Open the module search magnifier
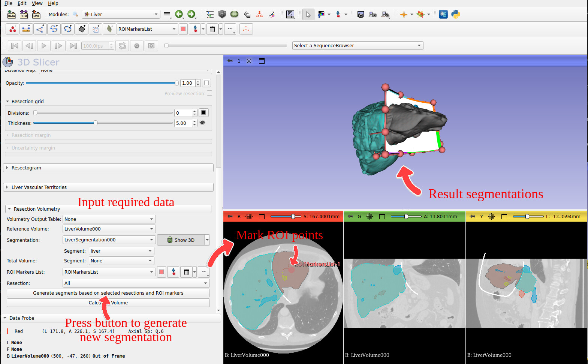The image size is (588, 364). tap(75, 14)
